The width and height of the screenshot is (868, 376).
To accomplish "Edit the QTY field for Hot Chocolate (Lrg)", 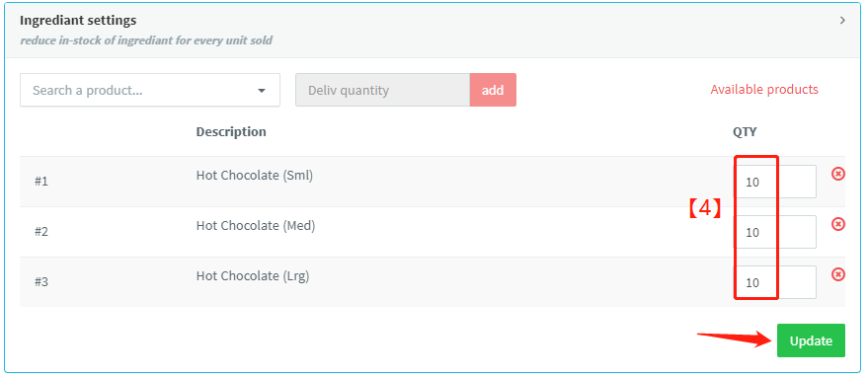I will click(776, 282).
